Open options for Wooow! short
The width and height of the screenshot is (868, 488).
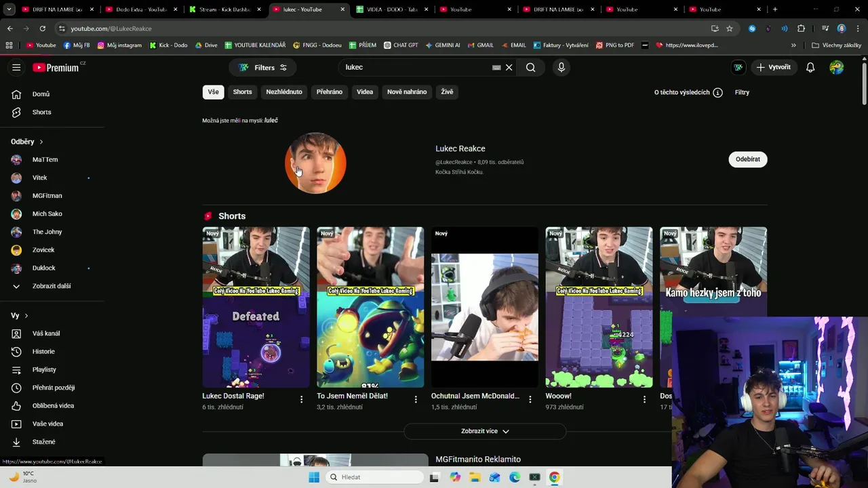(644, 399)
